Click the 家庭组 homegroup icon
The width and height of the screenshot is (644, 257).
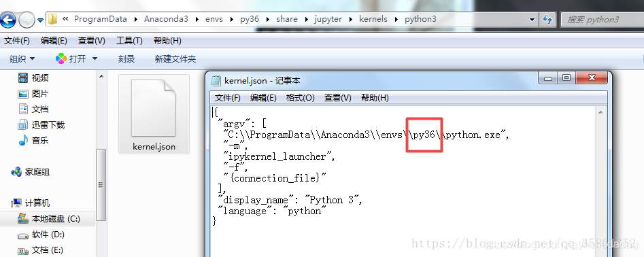coord(16,172)
